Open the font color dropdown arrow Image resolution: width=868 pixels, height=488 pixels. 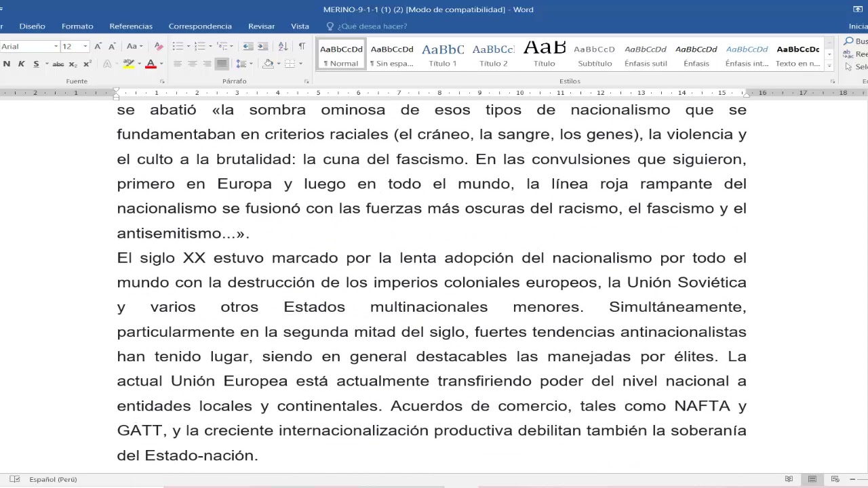[161, 64]
